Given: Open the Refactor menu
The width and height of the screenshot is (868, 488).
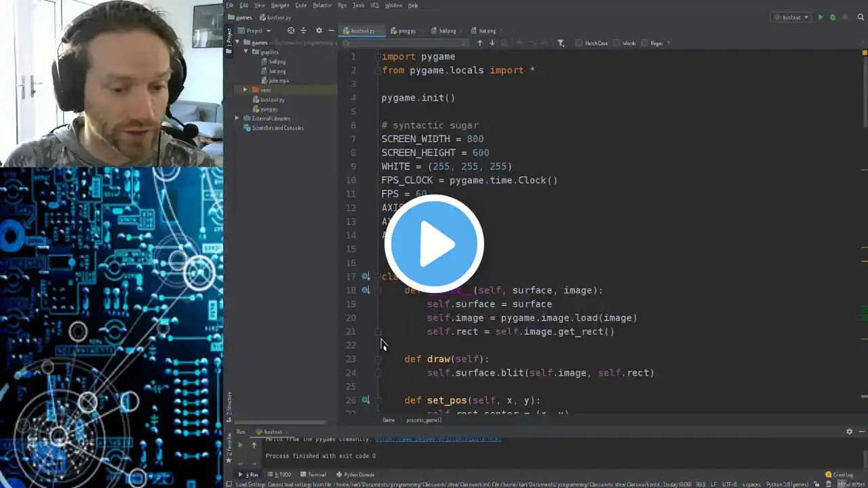Looking at the screenshot, I should point(322,5).
